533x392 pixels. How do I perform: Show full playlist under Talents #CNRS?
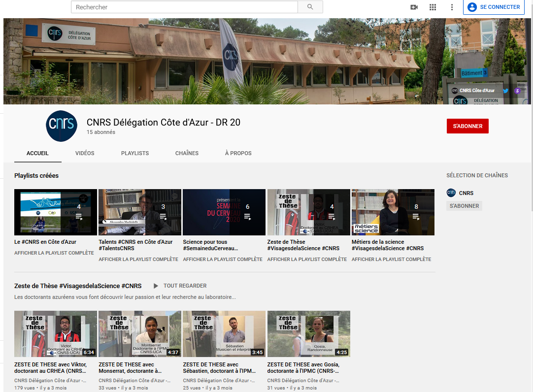pyautogui.click(x=138, y=259)
